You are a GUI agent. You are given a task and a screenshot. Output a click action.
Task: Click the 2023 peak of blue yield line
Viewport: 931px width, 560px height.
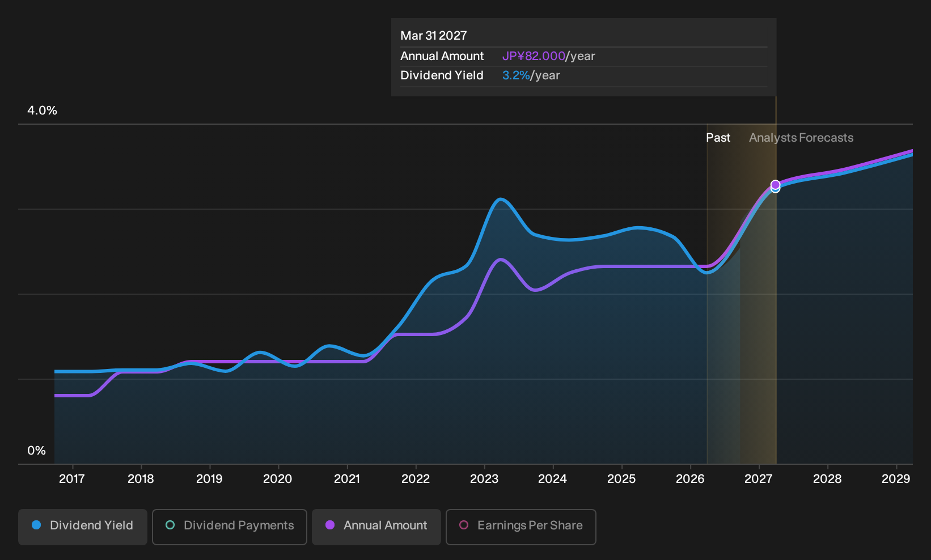click(500, 200)
